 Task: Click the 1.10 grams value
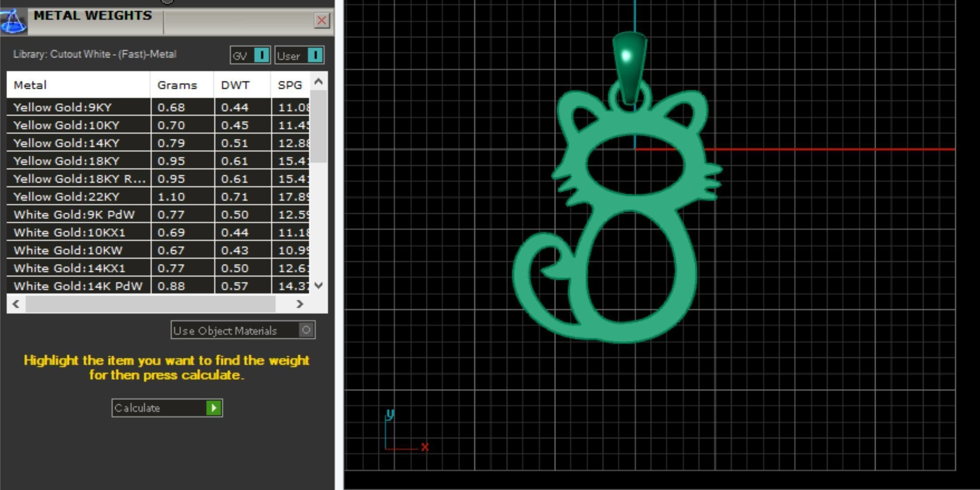[x=171, y=197]
